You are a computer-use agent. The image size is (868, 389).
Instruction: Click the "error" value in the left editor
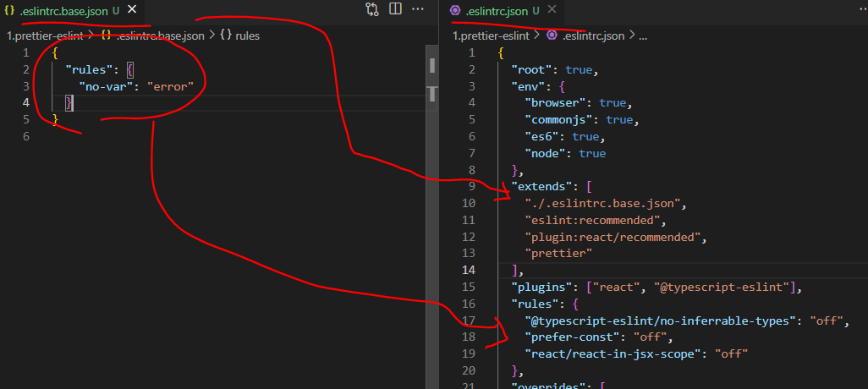click(171, 86)
